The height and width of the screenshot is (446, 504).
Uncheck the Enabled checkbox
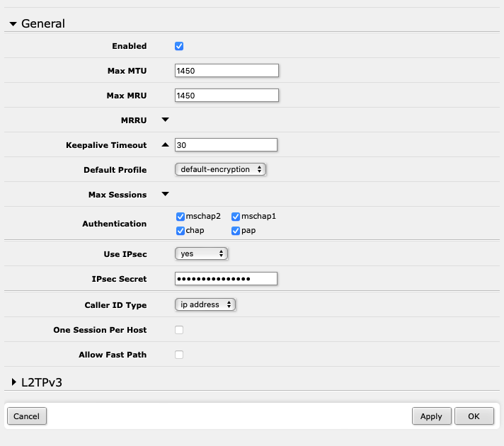coord(179,46)
